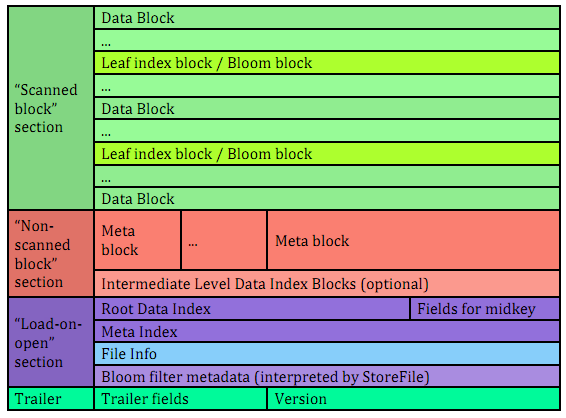Select the Fields for midkey cell
The image size is (566, 418).
(485, 309)
